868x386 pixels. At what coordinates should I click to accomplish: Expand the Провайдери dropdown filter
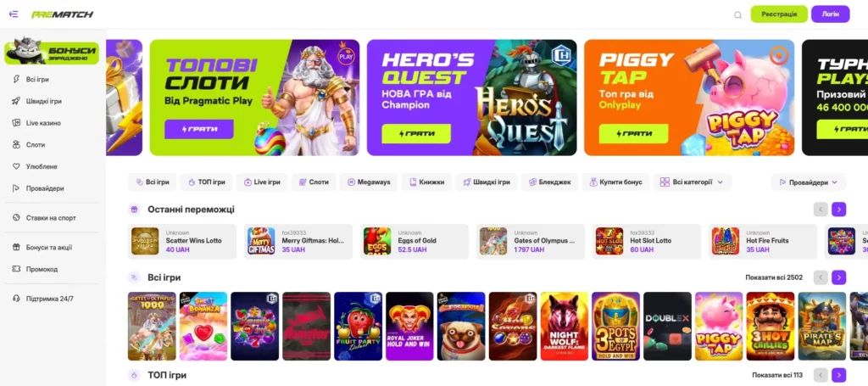(809, 182)
